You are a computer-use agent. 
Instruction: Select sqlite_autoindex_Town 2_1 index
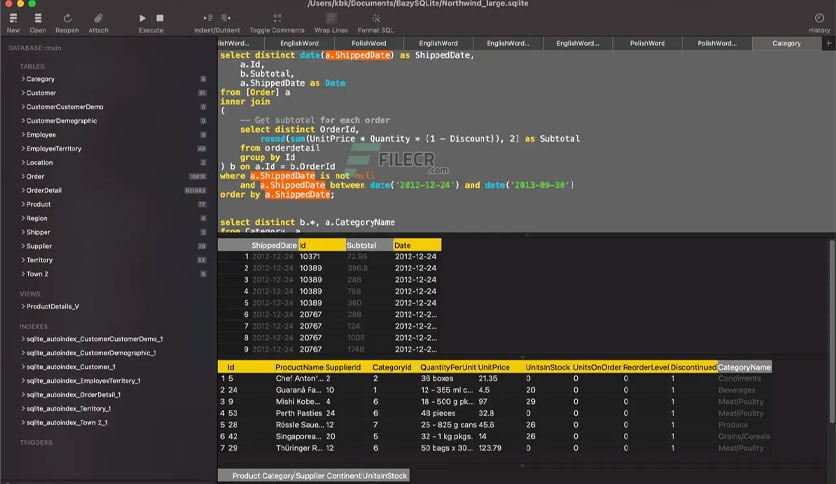pos(67,422)
